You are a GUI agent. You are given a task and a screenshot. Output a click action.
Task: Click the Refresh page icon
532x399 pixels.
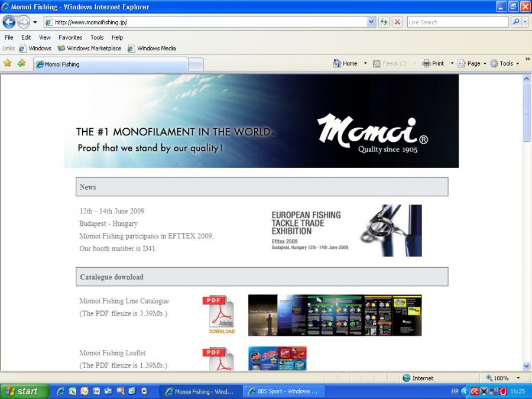pyautogui.click(x=384, y=22)
